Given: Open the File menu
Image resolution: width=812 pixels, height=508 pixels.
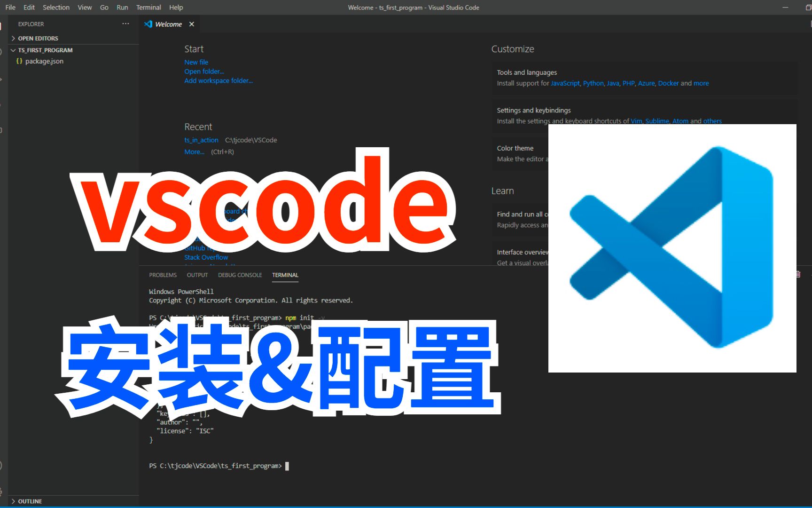Looking at the screenshot, I should pos(10,8).
